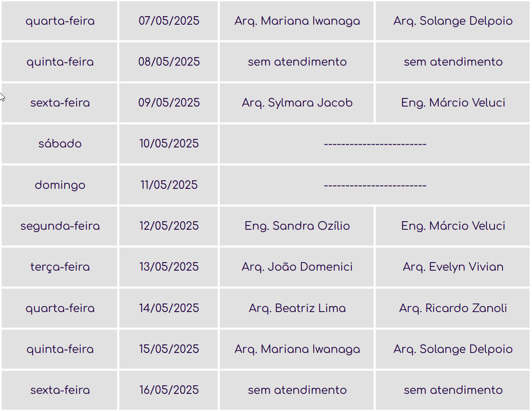Click the 09/05/2025 date cell
Screen dimensions: 532x411
click(x=169, y=103)
